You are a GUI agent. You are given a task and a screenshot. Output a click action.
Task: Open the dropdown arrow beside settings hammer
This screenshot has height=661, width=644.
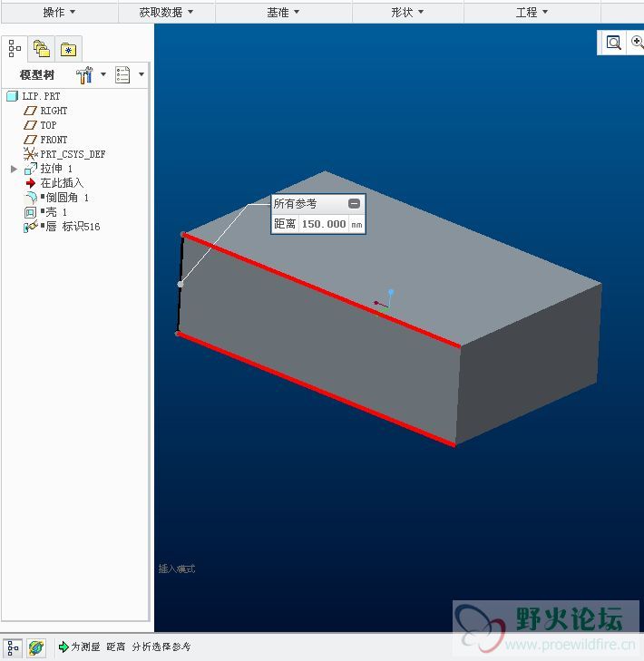102,74
